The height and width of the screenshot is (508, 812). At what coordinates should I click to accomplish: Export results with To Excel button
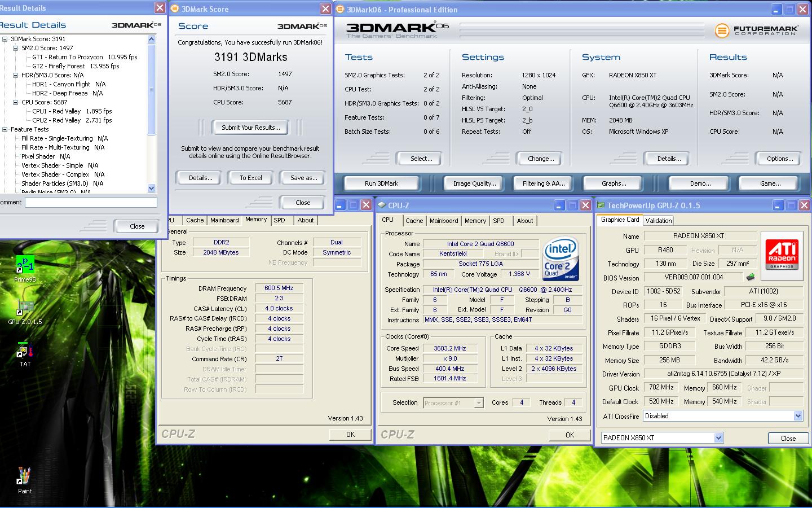pyautogui.click(x=251, y=178)
